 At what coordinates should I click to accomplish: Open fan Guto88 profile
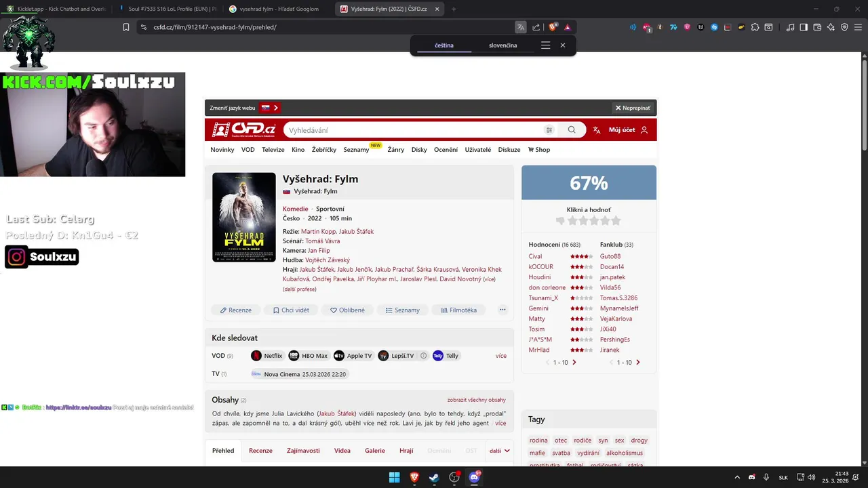(610, 256)
